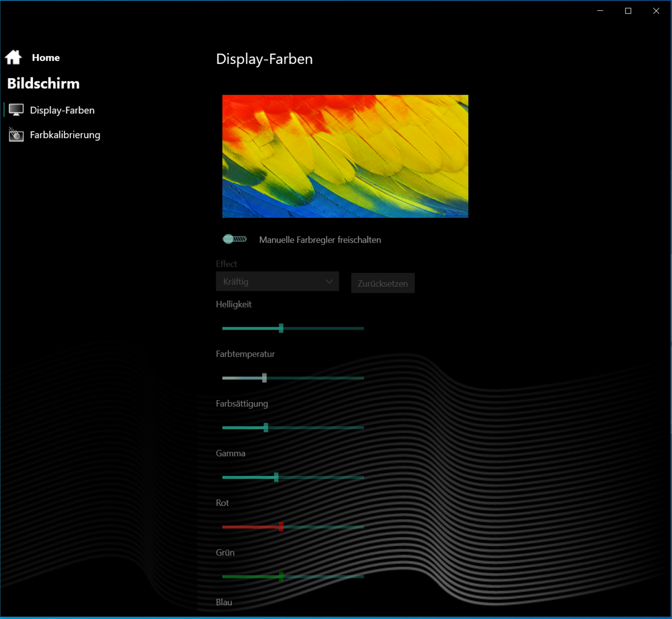The image size is (672, 619).
Task: Click the Farbtemperatur slider handle
Action: [264, 378]
